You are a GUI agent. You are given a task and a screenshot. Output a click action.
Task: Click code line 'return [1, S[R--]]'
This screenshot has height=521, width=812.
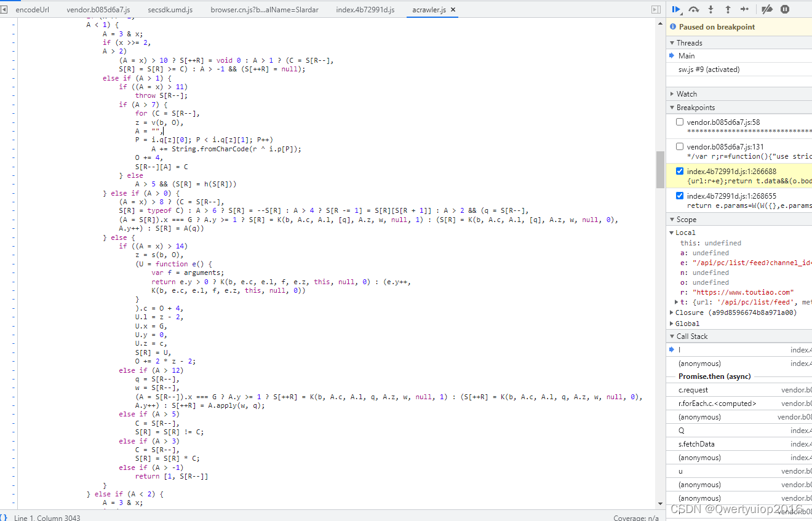point(172,476)
